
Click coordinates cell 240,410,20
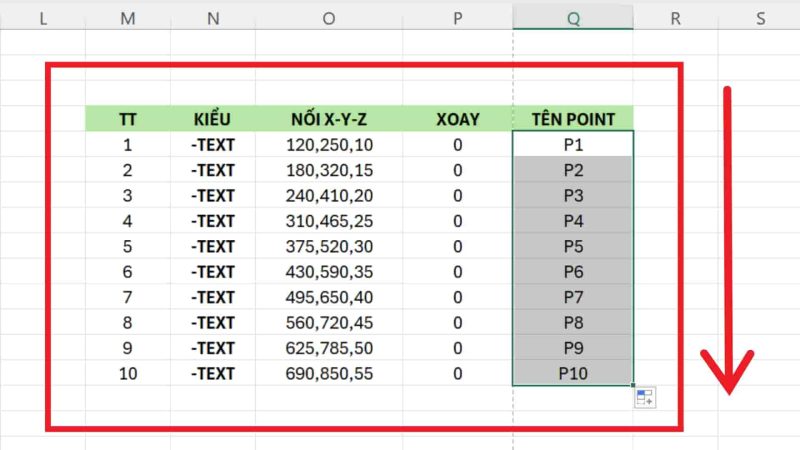pyautogui.click(x=329, y=195)
